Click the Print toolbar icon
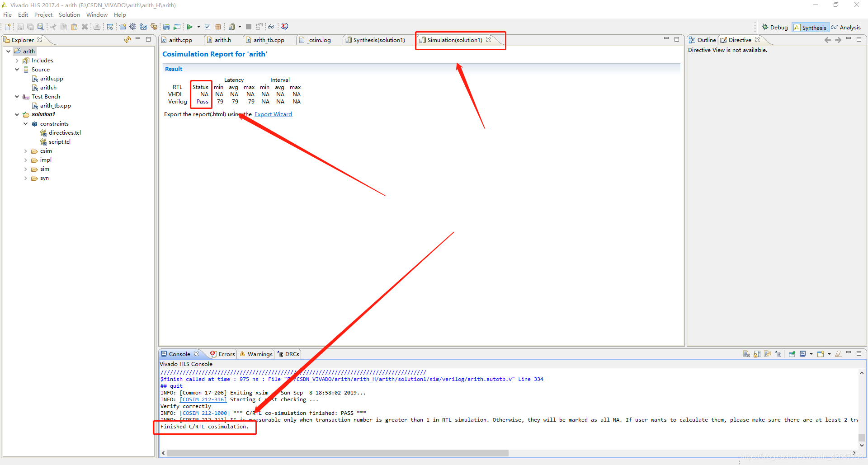This screenshot has height=465, width=868. click(x=97, y=27)
